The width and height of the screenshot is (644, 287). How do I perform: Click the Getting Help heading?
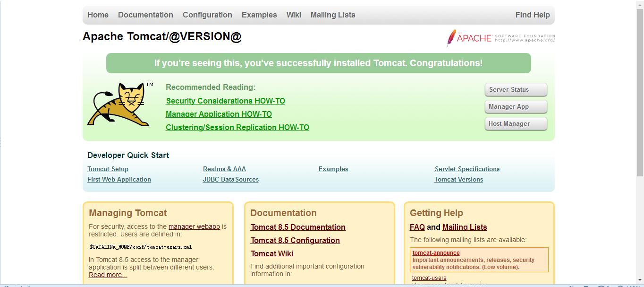pyautogui.click(x=436, y=213)
